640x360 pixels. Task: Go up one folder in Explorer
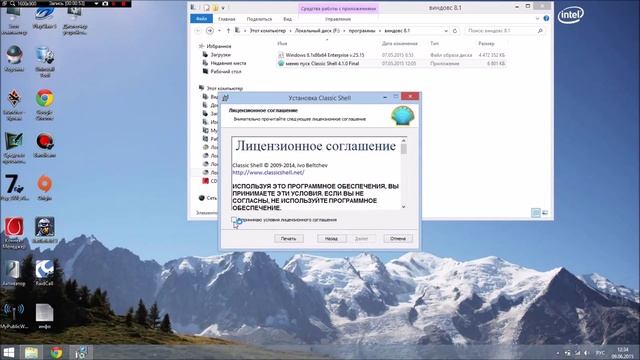tap(228, 31)
